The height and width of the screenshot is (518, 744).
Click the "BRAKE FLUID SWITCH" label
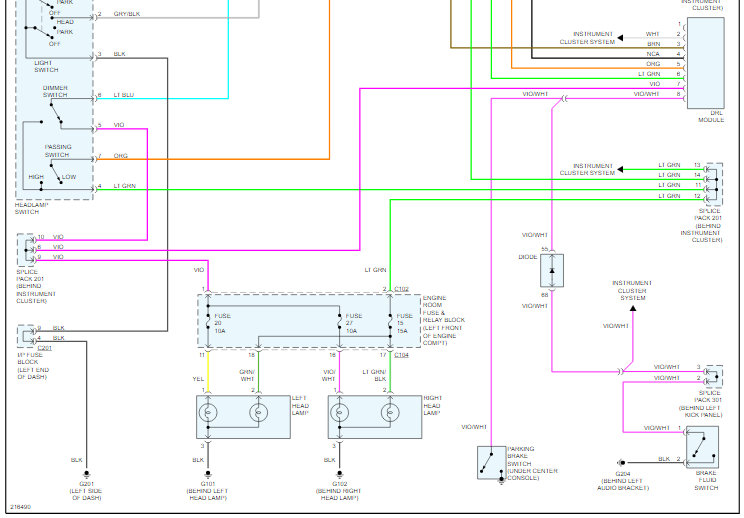706,480
